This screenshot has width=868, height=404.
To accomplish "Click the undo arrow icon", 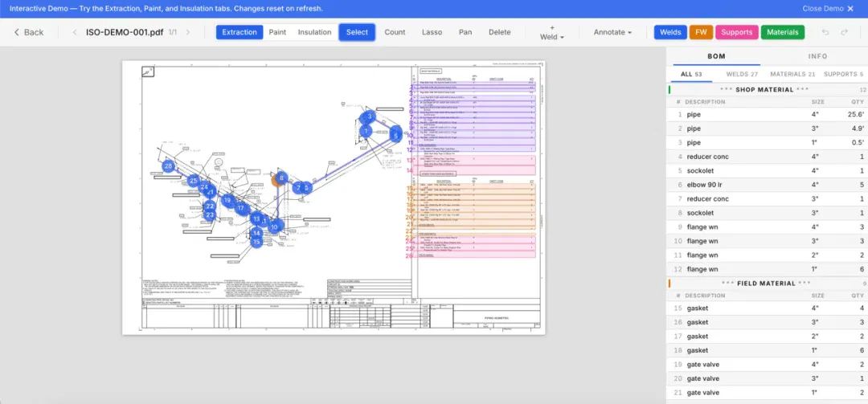I will (x=825, y=32).
